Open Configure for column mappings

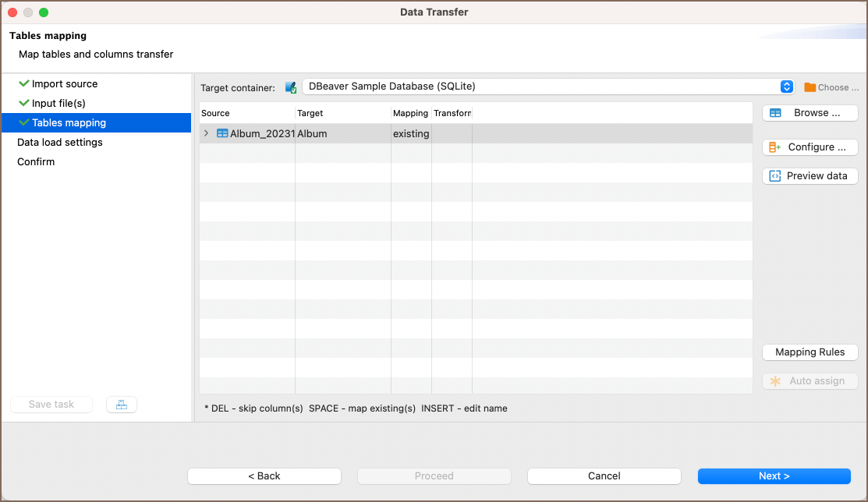pos(810,147)
